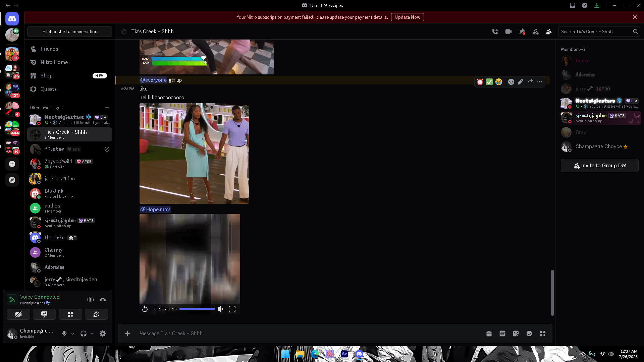Open the Discord inbox icon
The image size is (644, 362).
573,5
